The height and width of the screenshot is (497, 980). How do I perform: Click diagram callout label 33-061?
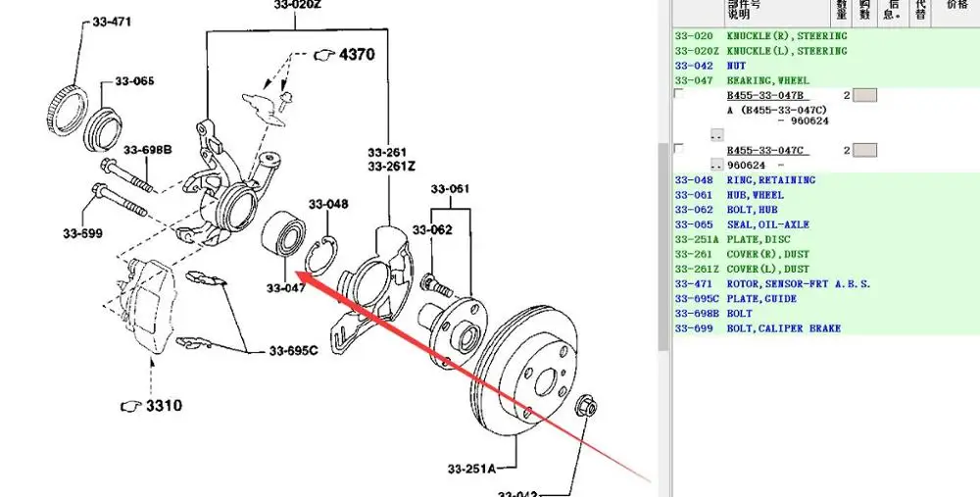(x=450, y=189)
